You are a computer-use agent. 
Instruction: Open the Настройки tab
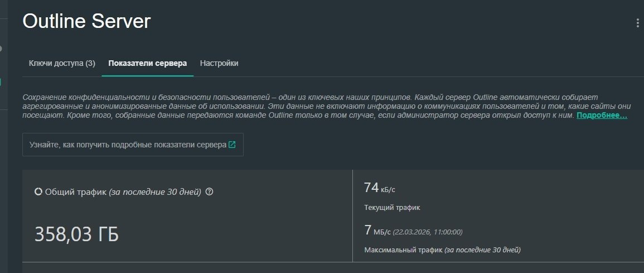pyautogui.click(x=219, y=63)
